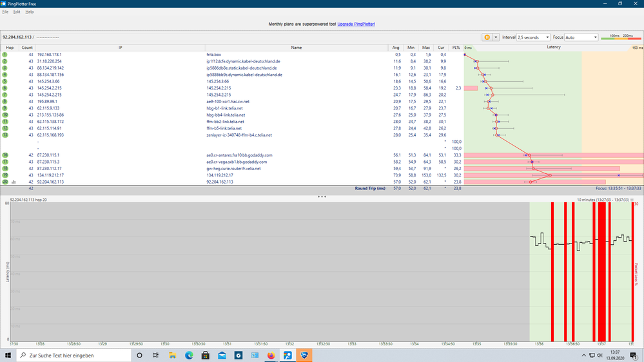Click the 13:36 label on the time axis

(539, 344)
